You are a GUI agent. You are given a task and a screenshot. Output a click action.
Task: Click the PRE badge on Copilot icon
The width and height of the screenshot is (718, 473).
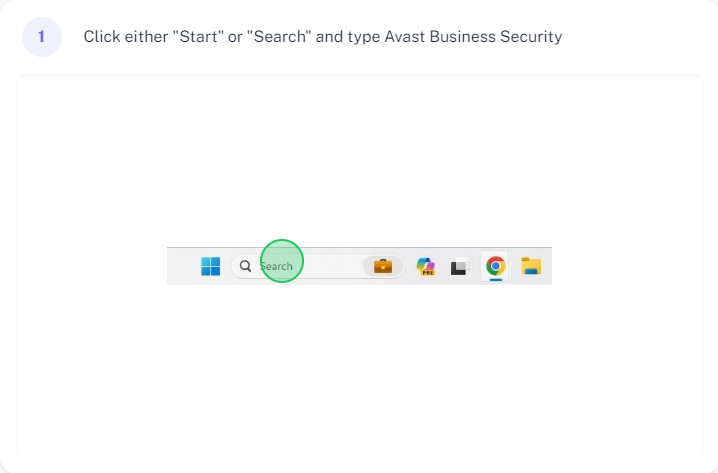pyautogui.click(x=428, y=272)
